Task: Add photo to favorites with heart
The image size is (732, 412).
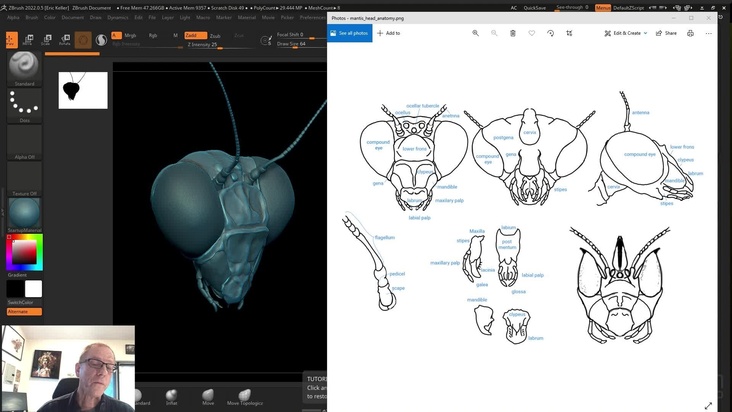Action: click(x=532, y=33)
